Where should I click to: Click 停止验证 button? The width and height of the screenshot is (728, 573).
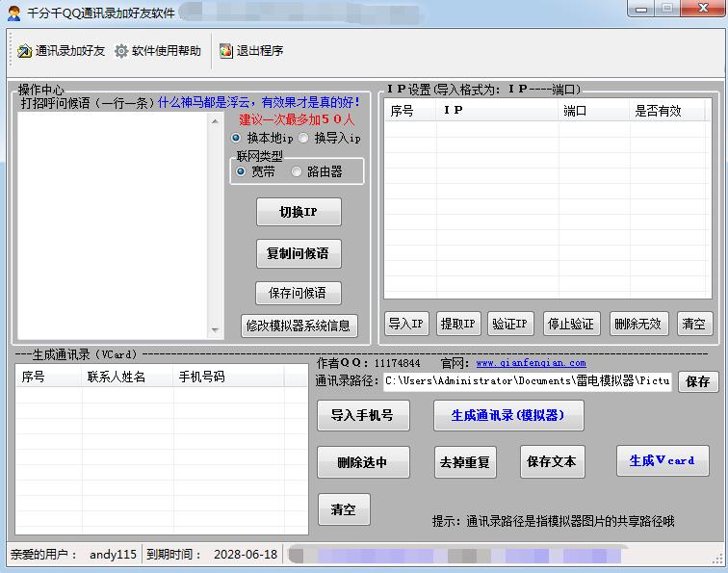tap(572, 324)
